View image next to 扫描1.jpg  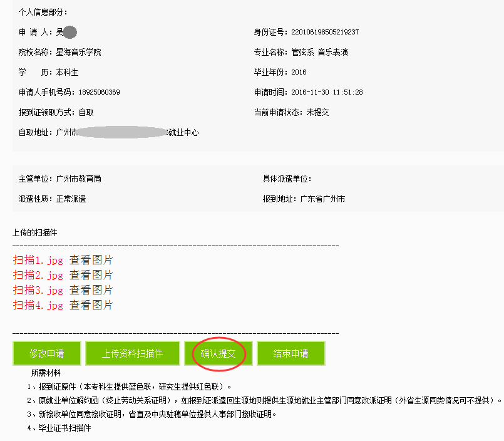click(x=91, y=260)
